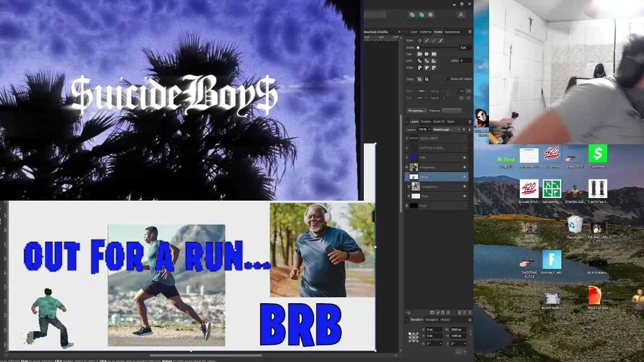Choose the middle Join style icon
The height and width of the screenshot is (362, 644).
427,61
